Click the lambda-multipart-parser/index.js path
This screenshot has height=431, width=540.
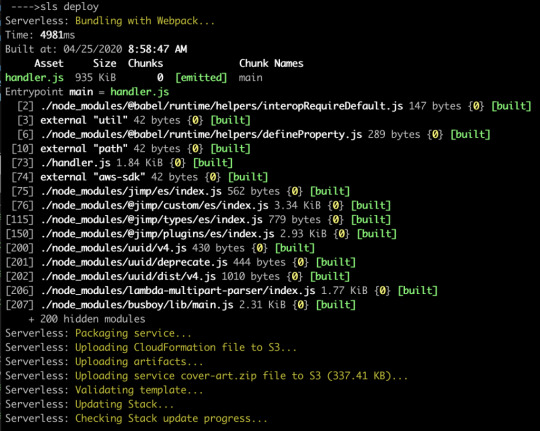click(x=178, y=290)
